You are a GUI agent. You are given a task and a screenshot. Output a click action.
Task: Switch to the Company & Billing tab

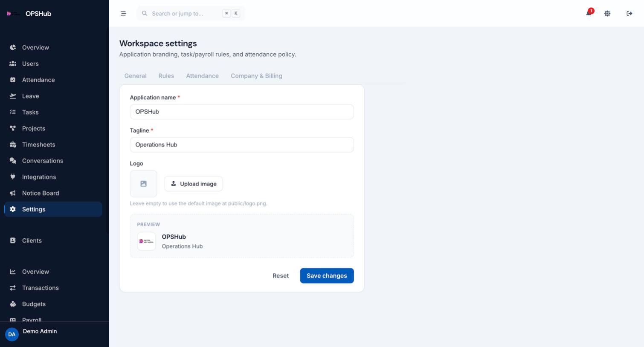pyautogui.click(x=256, y=76)
